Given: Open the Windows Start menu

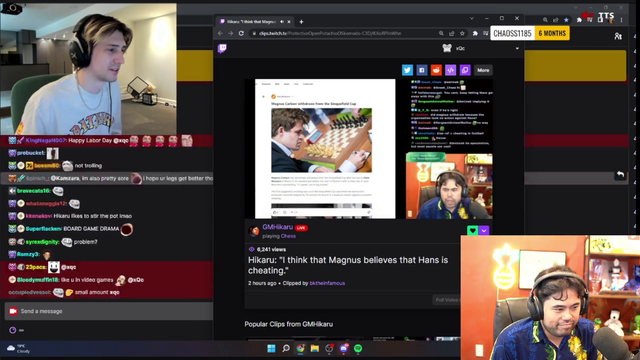Looking at the screenshot, I should pyautogui.click(x=271, y=349).
